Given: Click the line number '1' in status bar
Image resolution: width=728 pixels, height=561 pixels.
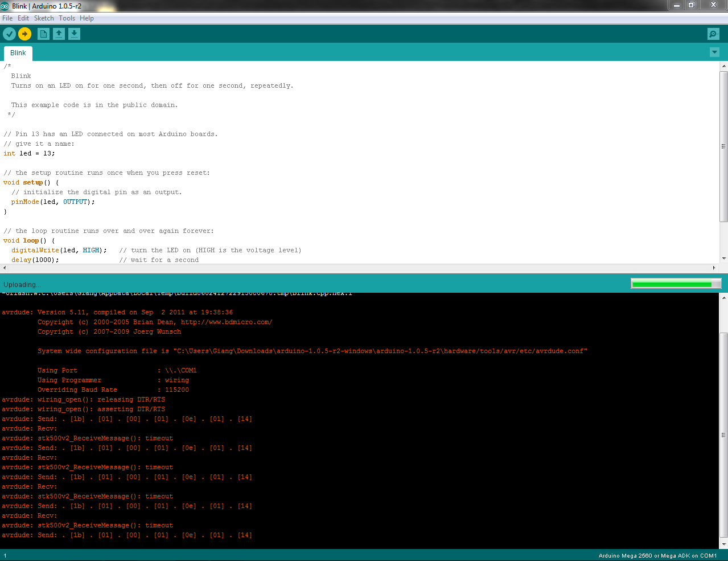Looking at the screenshot, I should (5, 555).
